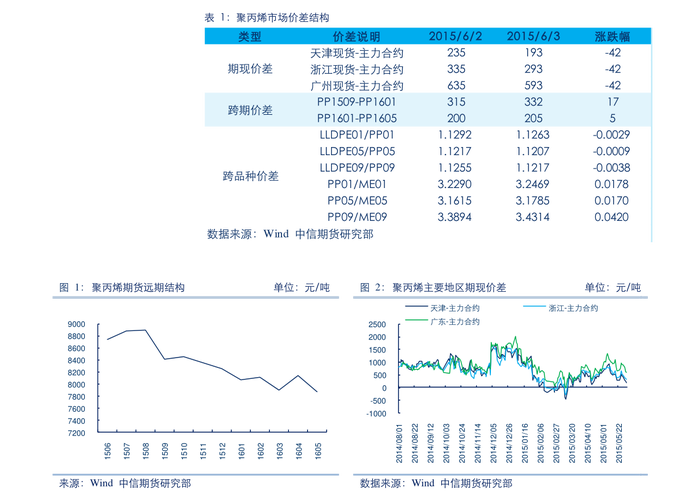Click the PP1509-PP1601 spread cell
Viewport: 687px width, 500px height.
point(355,102)
